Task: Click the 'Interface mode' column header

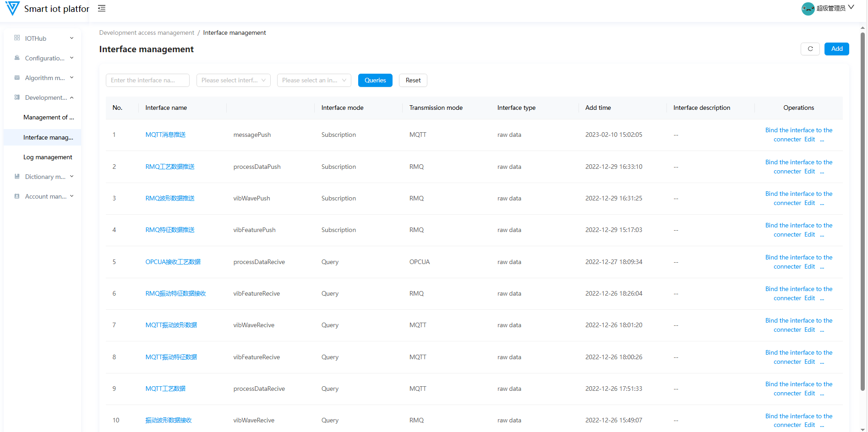Action: (343, 108)
